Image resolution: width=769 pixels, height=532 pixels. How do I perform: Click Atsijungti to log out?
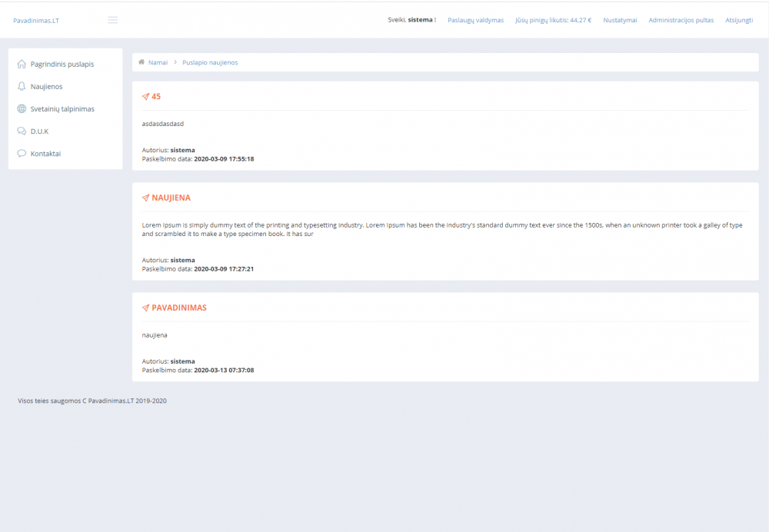point(739,20)
